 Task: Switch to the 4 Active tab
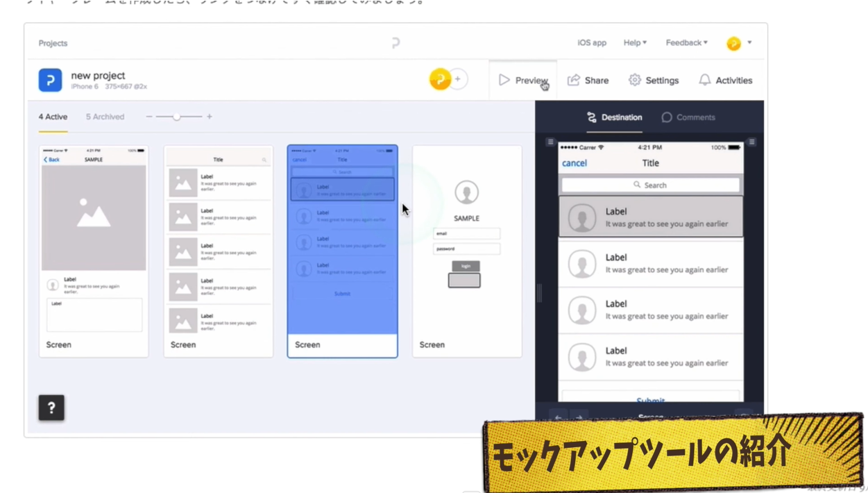(53, 117)
